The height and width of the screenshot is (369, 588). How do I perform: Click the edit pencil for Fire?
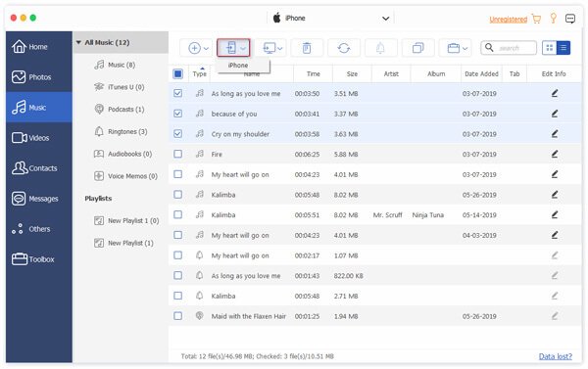click(555, 154)
